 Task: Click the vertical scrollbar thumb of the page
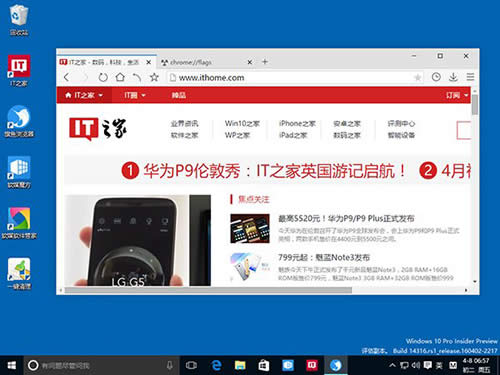(475, 104)
